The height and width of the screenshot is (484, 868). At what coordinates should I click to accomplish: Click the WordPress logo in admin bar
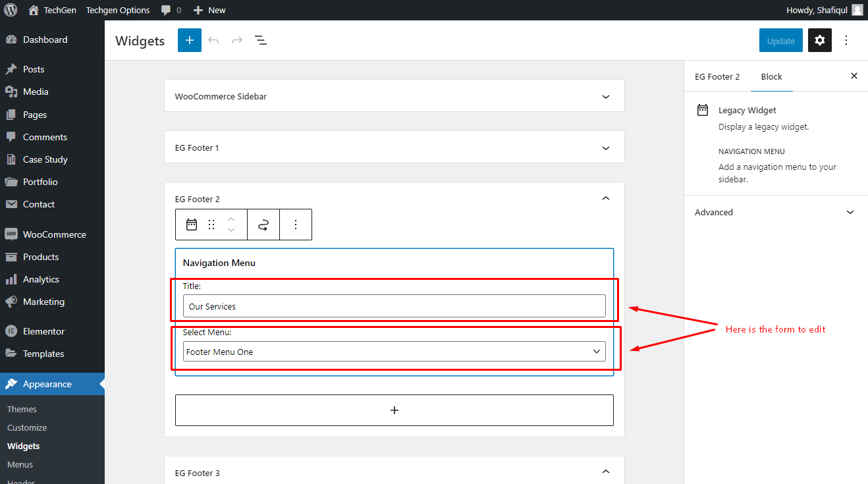pyautogui.click(x=11, y=10)
